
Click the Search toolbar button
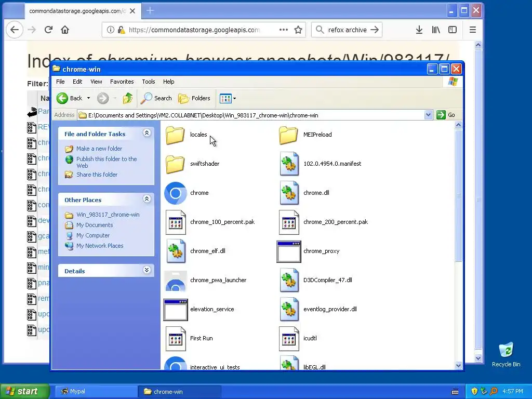tap(156, 98)
